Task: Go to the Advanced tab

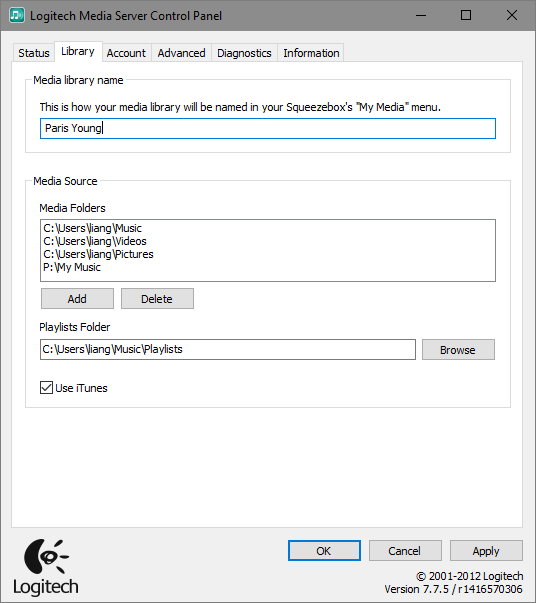Action: pos(181,53)
